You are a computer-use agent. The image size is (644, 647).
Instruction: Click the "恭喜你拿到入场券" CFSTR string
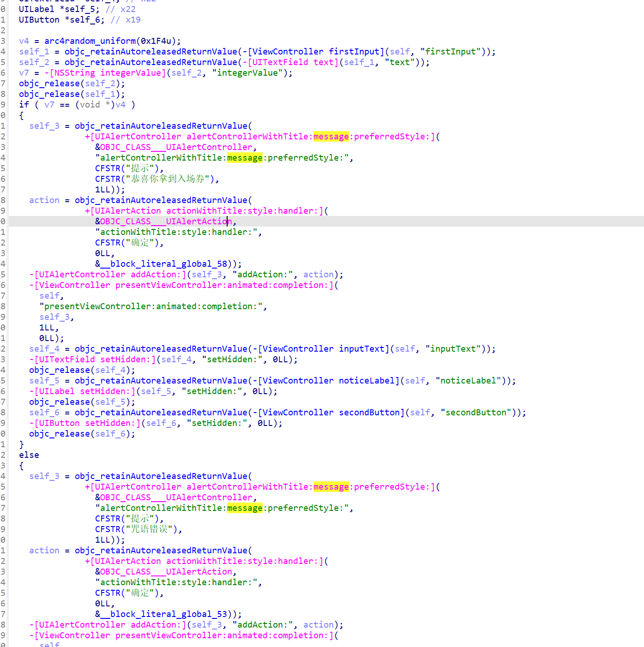pos(168,179)
